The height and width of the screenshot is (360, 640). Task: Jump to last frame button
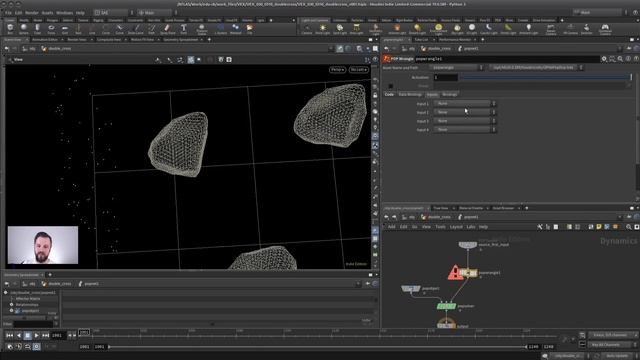click(x=45, y=335)
